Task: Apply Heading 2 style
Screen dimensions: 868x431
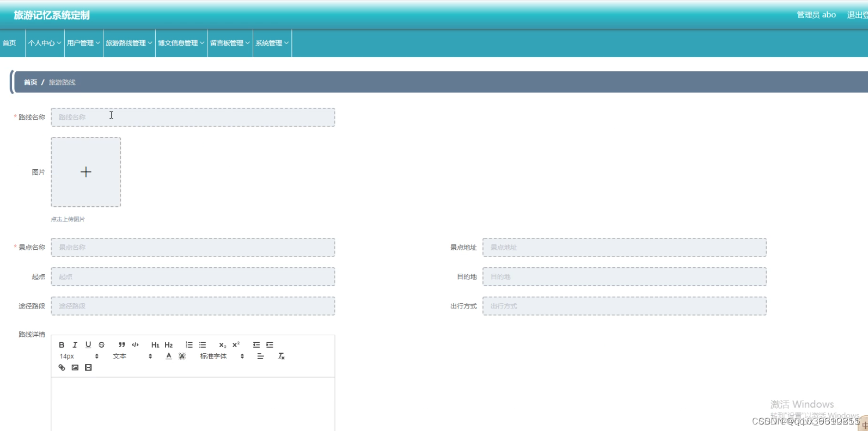Action: pyautogui.click(x=169, y=345)
